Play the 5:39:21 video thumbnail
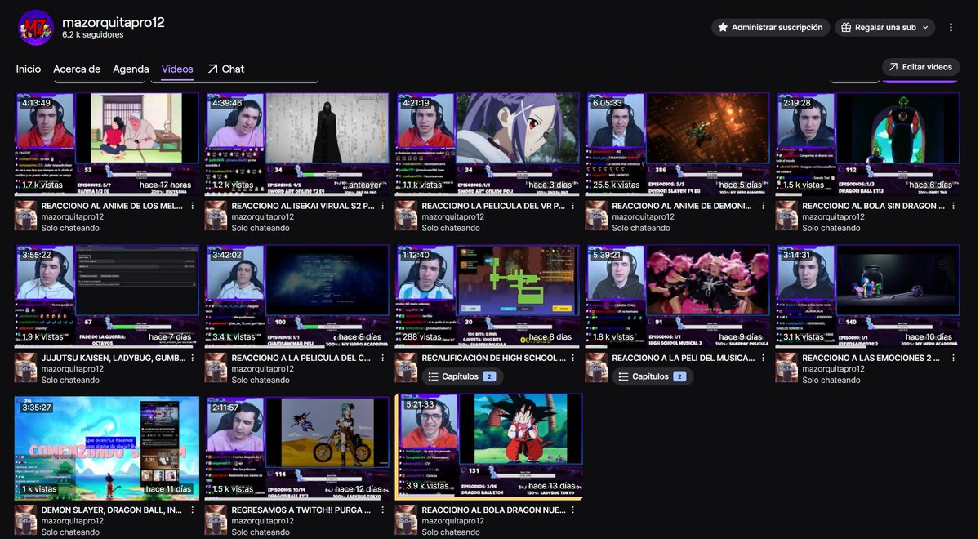Viewport: 980px width, 539px height. pyautogui.click(x=678, y=296)
